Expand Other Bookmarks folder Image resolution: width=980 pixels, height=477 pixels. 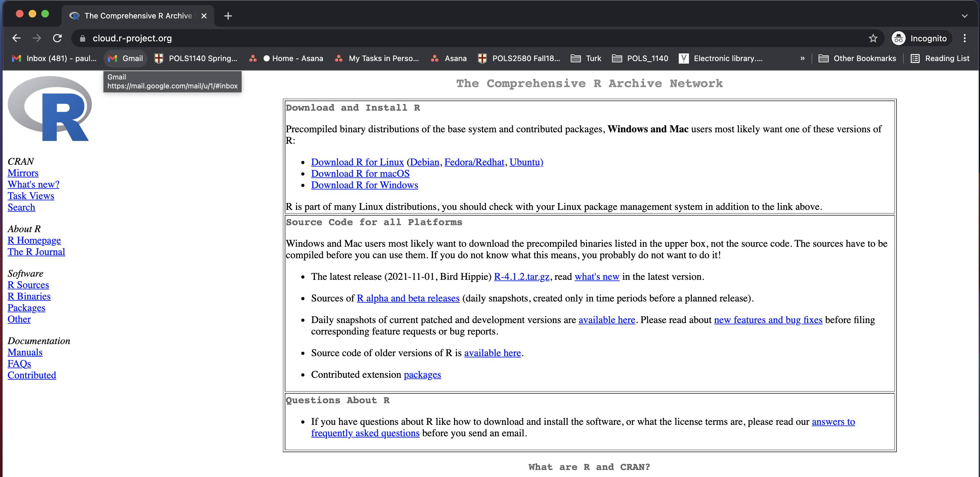(857, 58)
